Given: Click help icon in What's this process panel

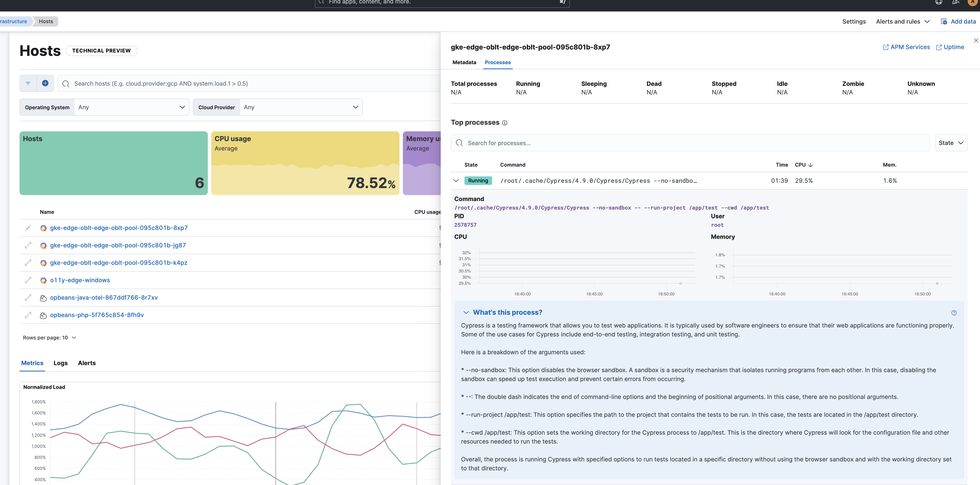Looking at the screenshot, I should [954, 313].
